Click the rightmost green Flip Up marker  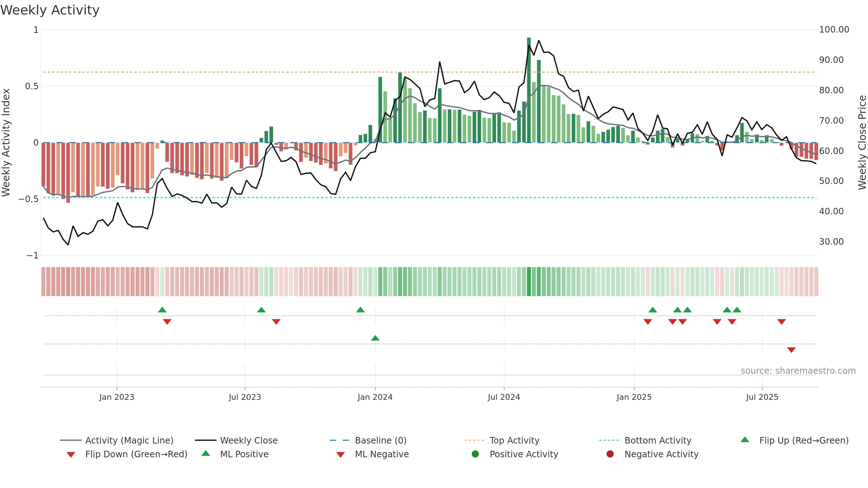click(737, 310)
